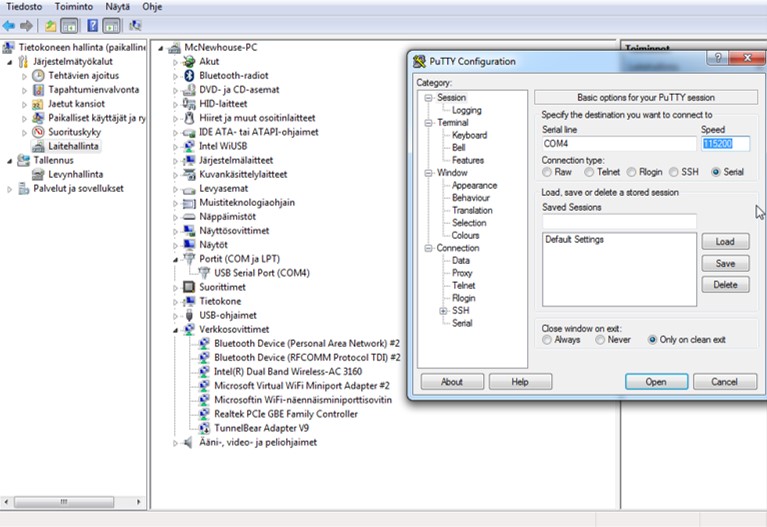Click the HID-laitteet device icon
The width and height of the screenshot is (767, 527).
point(189,104)
